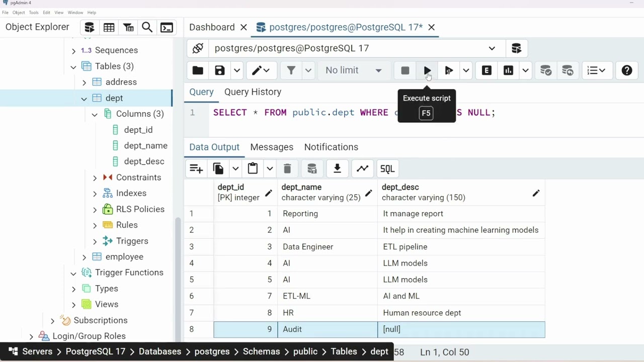Image resolution: width=644 pixels, height=362 pixels.
Task: Delete the selected row
Action: coord(287,169)
